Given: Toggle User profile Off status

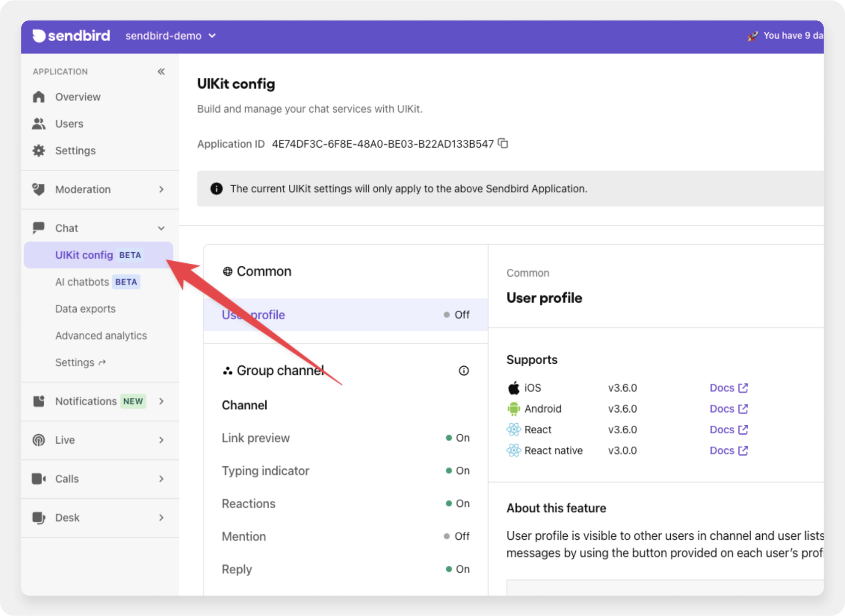Looking at the screenshot, I should tap(457, 315).
